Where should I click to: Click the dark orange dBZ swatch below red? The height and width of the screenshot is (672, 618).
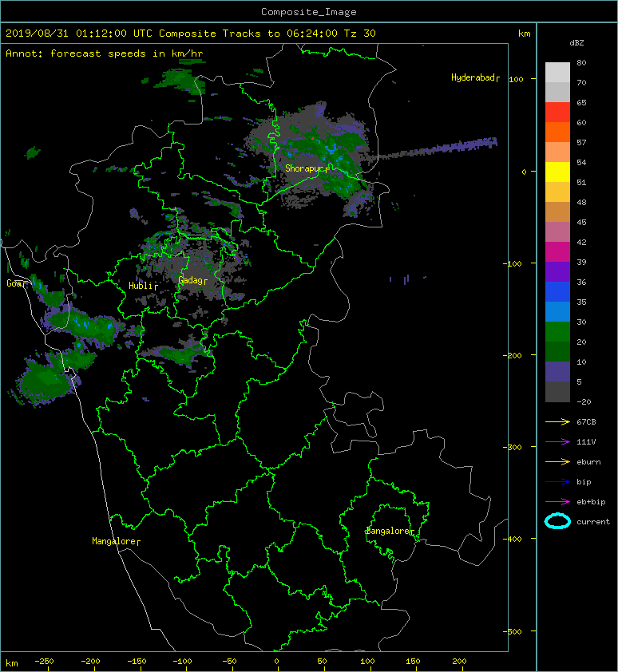pos(557,132)
